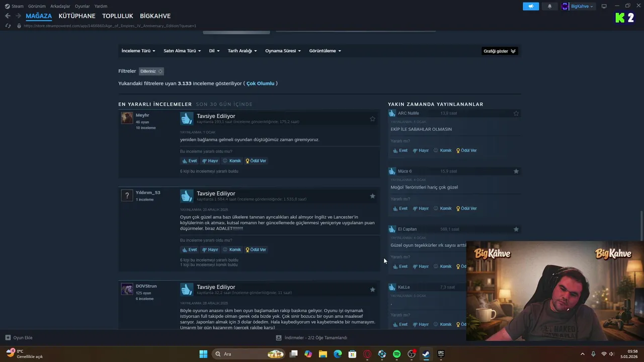Go forward with the Steam forward arrow
The image size is (644, 362).
point(18,16)
